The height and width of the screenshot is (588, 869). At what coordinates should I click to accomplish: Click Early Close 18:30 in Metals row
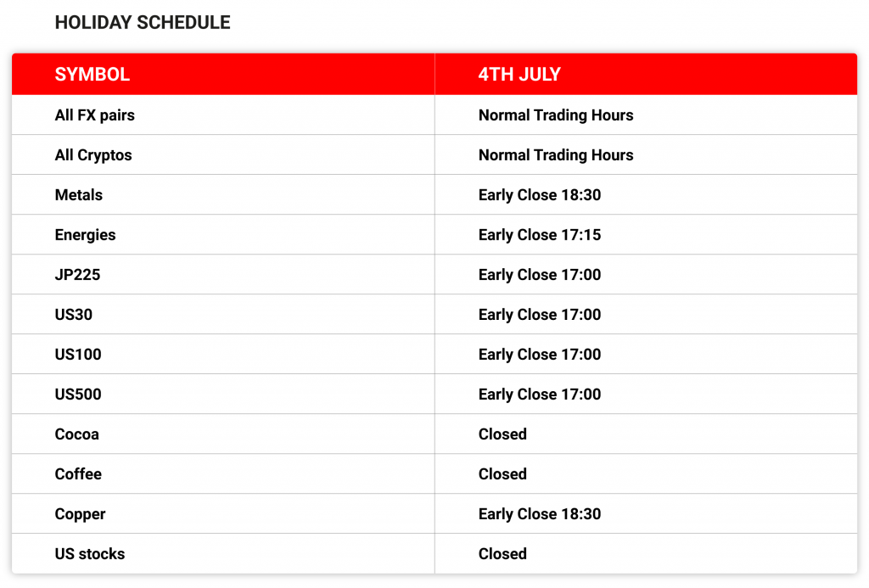click(540, 195)
